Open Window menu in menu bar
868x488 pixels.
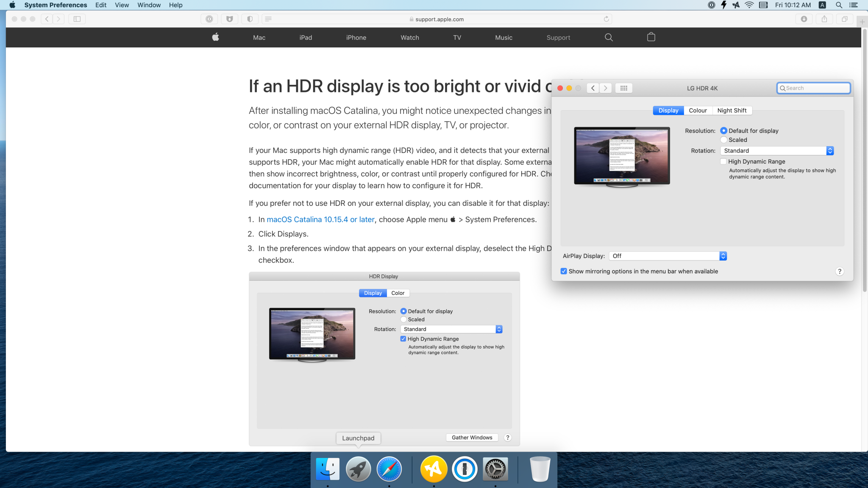coord(149,5)
